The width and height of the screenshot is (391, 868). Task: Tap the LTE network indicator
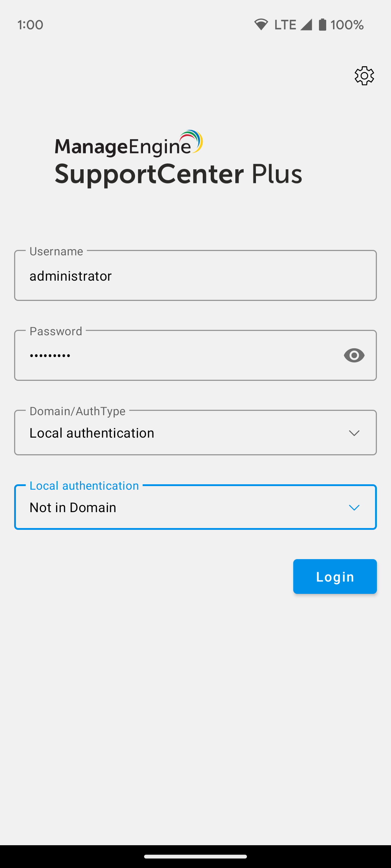[x=285, y=25]
